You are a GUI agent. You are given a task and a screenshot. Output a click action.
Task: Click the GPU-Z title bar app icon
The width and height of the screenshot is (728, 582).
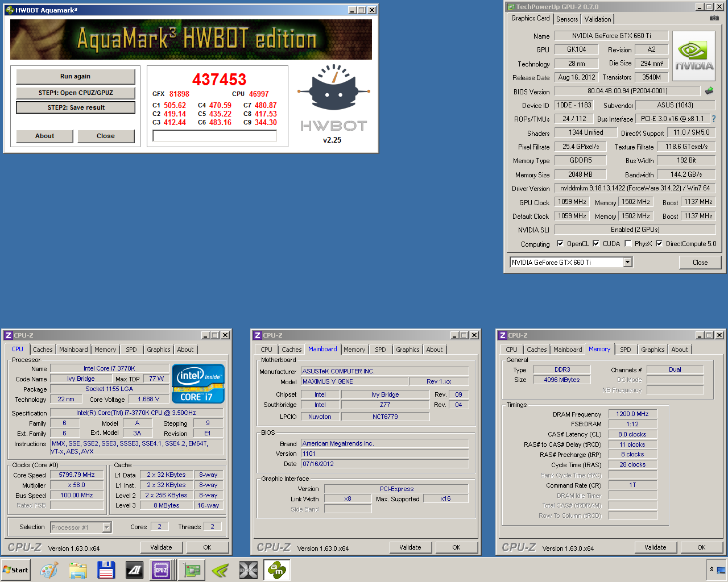tap(511, 7)
